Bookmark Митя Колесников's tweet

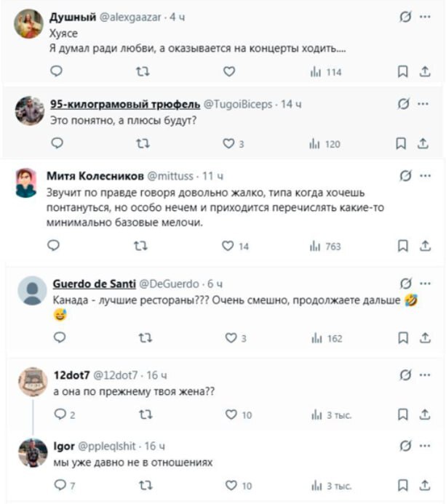pyautogui.click(x=401, y=246)
